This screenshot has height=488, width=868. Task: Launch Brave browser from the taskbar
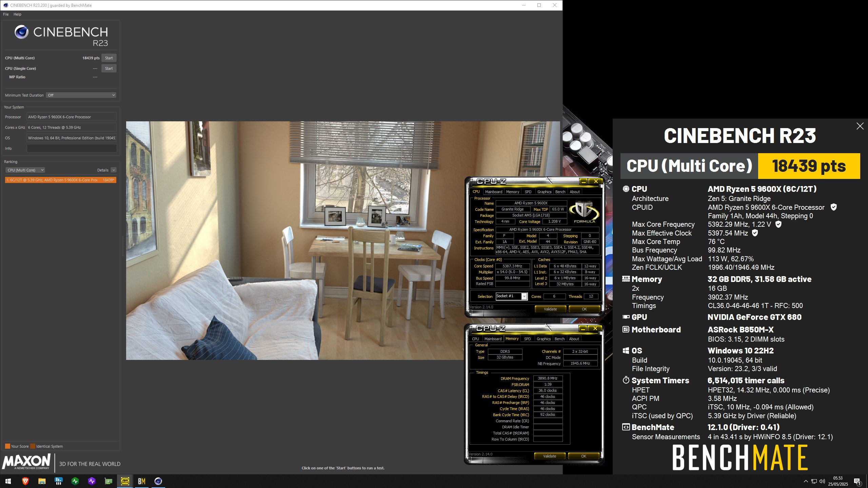pyautogui.click(x=25, y=481)
